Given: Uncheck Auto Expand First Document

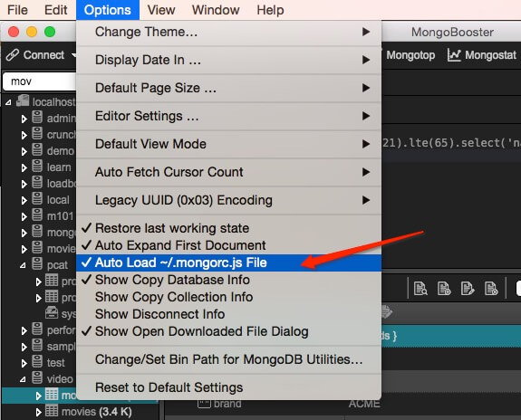Looking at the screenshot, I should coord(228,245).
